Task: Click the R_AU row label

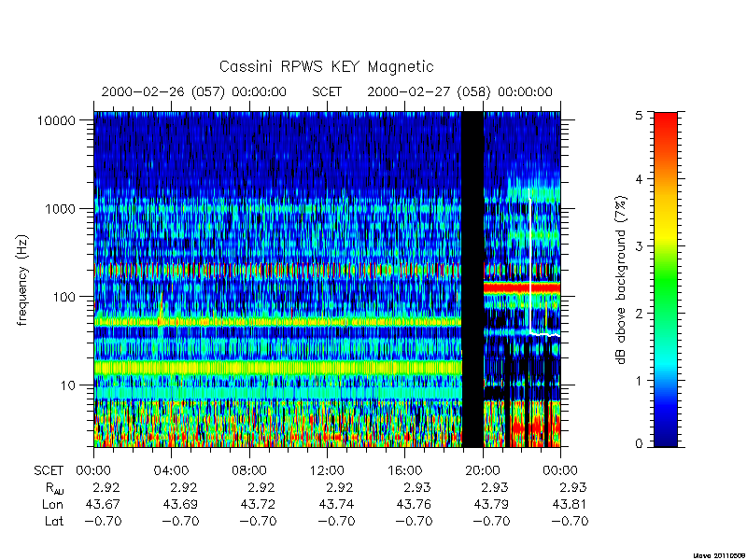Action: pos(55,488)
